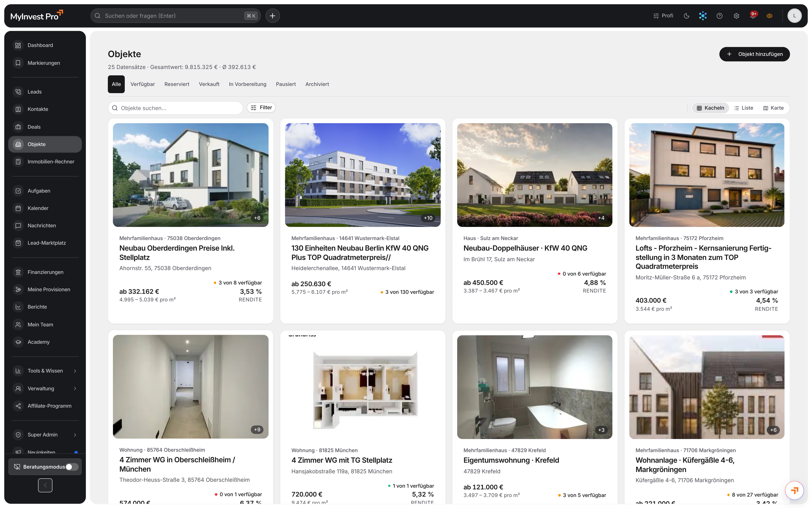Open the Filter options
Image resolution: width=812 pixels, height=508 pixels.
click(261, 108)
